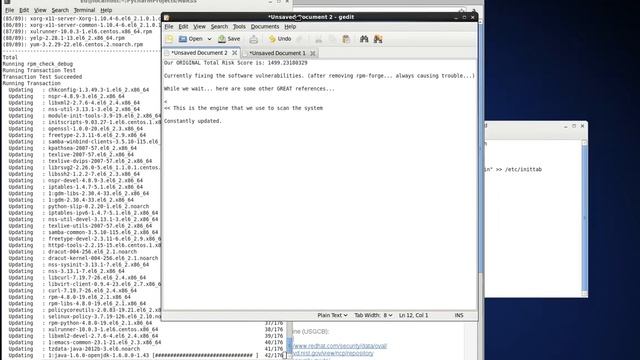Click the line 'While we wait...' in editor
Viewport: 640px width, 360px height.
pos(249,89)
